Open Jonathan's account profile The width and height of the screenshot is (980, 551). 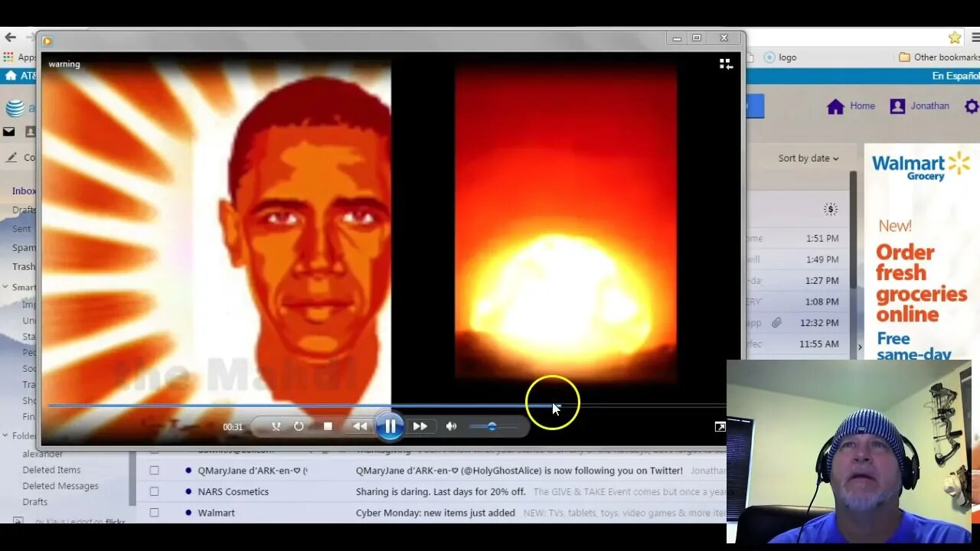tap(920, 106)
